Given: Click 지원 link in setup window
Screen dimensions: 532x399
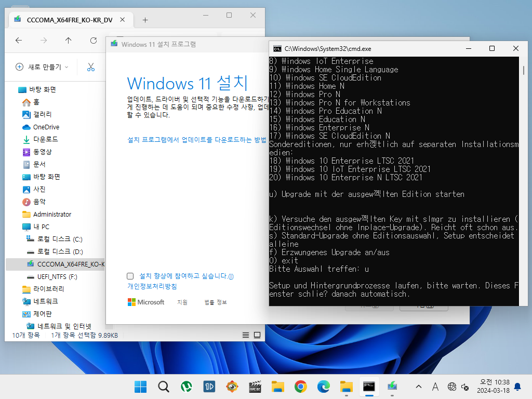Looking at the screenshot, I should point(182,302).
